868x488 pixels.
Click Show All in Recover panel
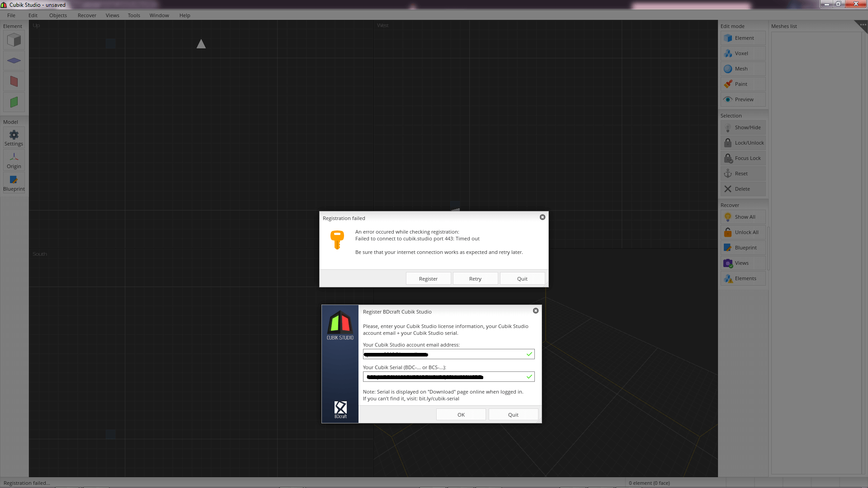743,217
